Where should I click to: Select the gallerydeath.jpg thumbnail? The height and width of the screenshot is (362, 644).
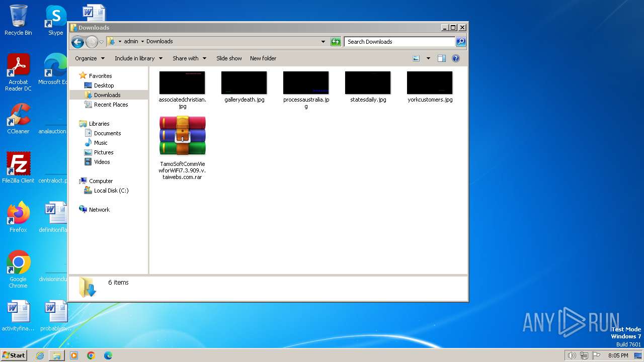coord(244,82)
